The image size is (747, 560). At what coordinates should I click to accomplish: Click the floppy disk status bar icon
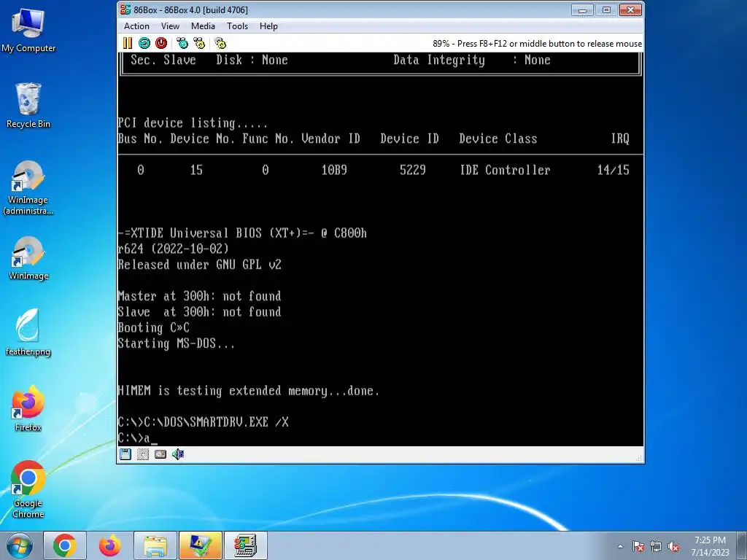coord(125,454)
